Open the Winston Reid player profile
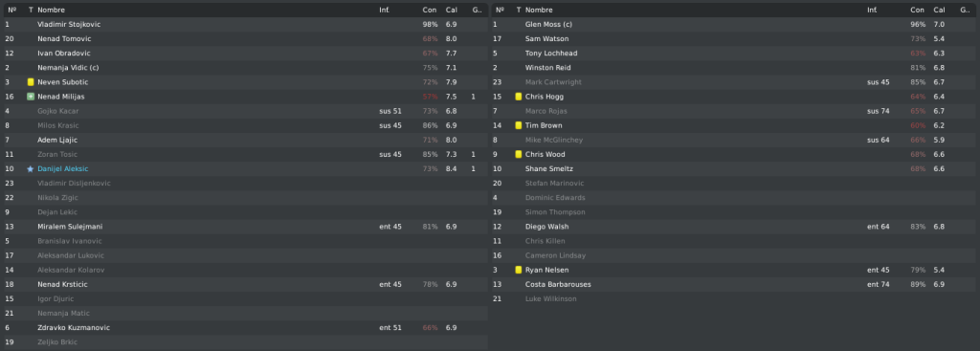 click(548, 68)
